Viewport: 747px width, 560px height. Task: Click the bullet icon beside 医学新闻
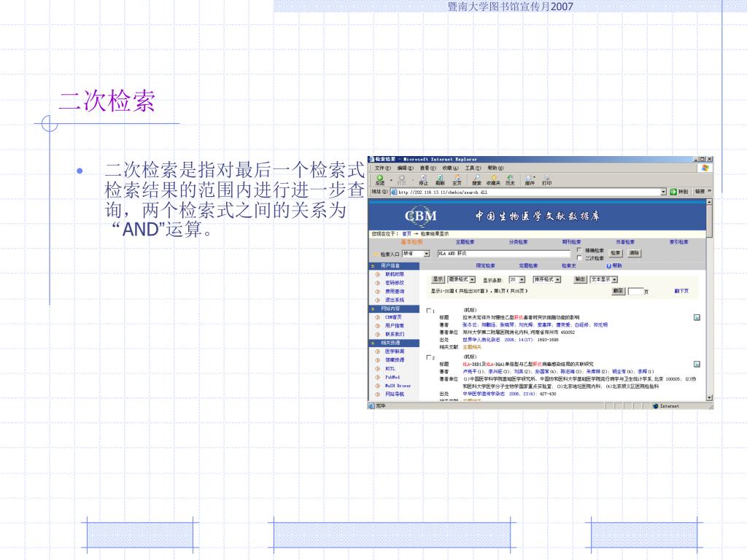[377, 351]
